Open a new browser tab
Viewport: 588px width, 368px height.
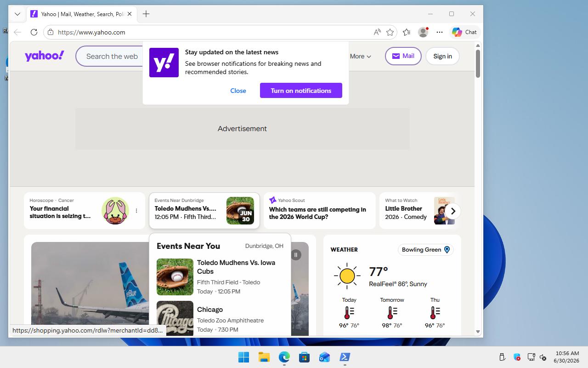tap(146, 14)
